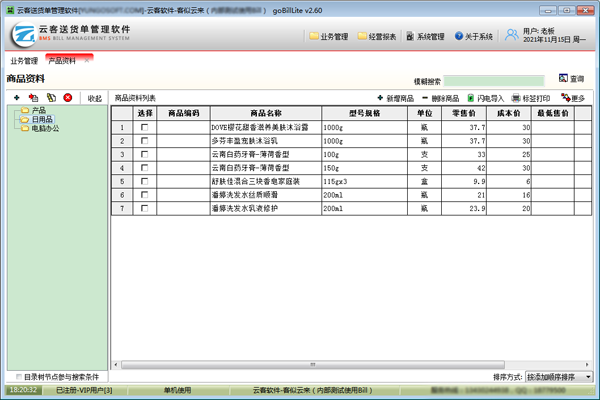Click product name 潘婷洗发水丝质顺滑
The width and height of the screenshot is (600, 400).
245,195
